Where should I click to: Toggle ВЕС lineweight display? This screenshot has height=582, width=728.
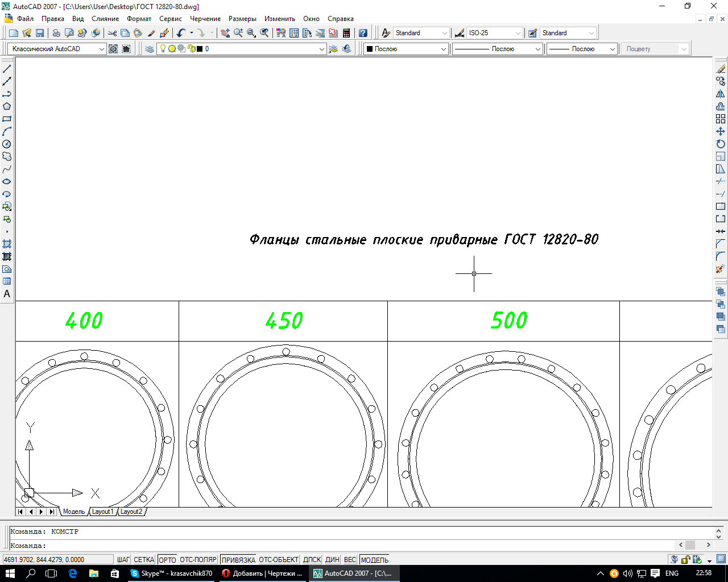(350, 560)
